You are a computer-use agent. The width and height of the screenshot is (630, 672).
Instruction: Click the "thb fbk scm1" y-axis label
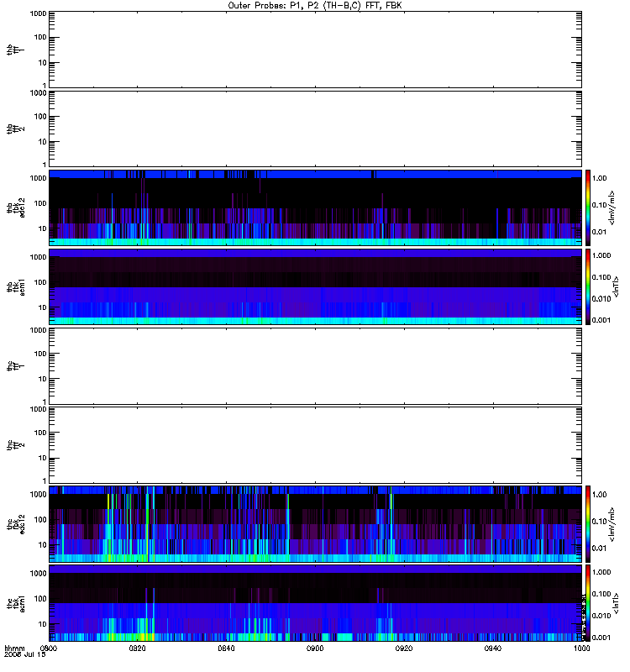16,286
